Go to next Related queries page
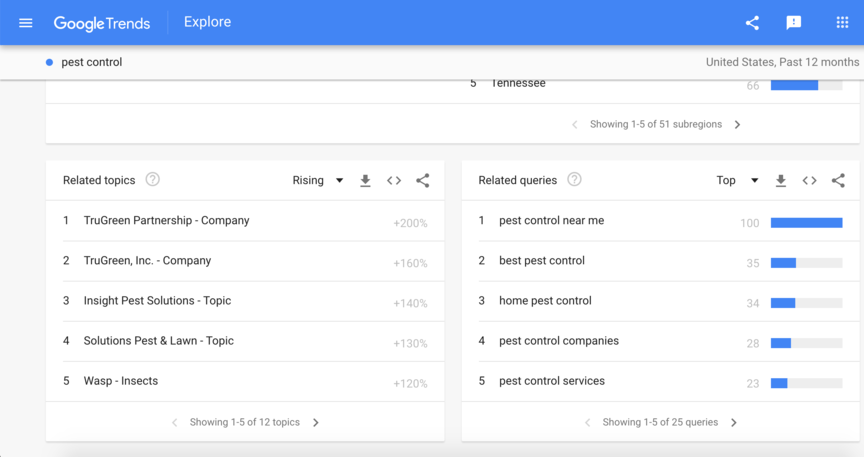864x457 pixels. pos(733,422)
